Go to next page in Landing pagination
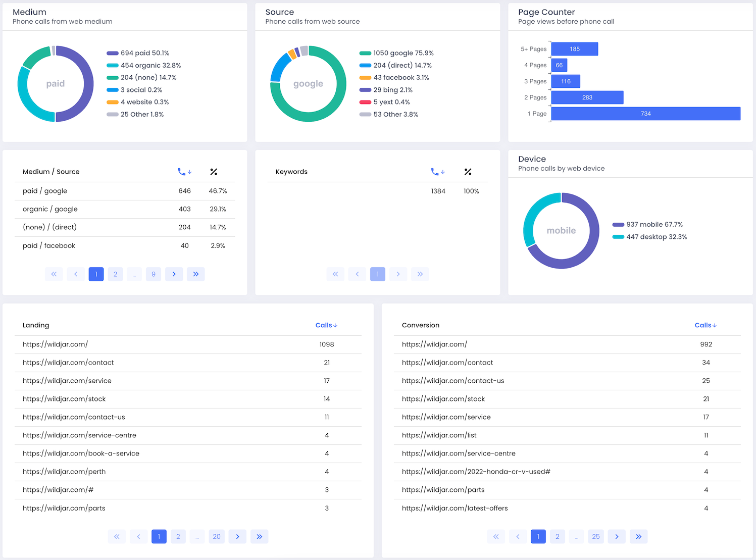This screenshot has width=756, height=560. pos(237,536)
